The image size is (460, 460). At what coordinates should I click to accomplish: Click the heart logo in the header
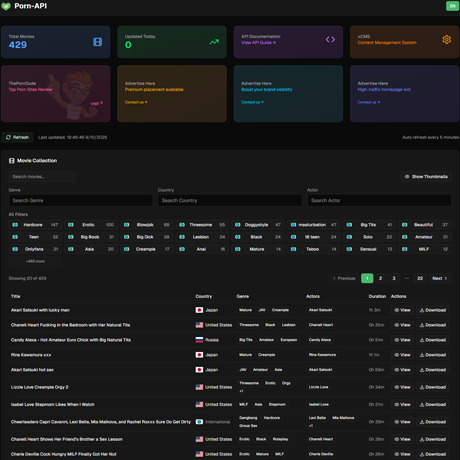(x=6, y=6)
